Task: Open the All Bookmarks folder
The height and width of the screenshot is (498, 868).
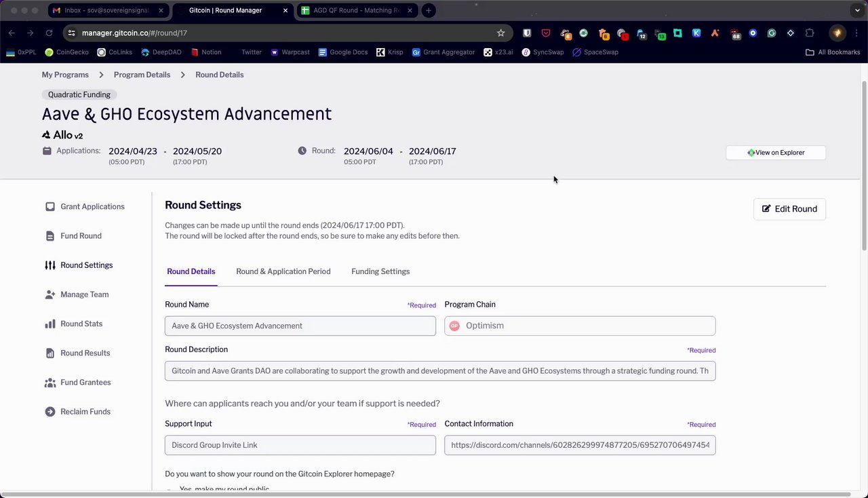Action: 833,52
